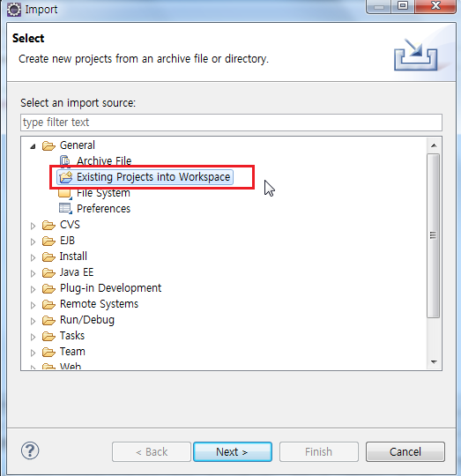Image resolution: width=461 pixels, height=476 pixels.
Task: Click the Preferences import icon
Action: coord(65,209)
